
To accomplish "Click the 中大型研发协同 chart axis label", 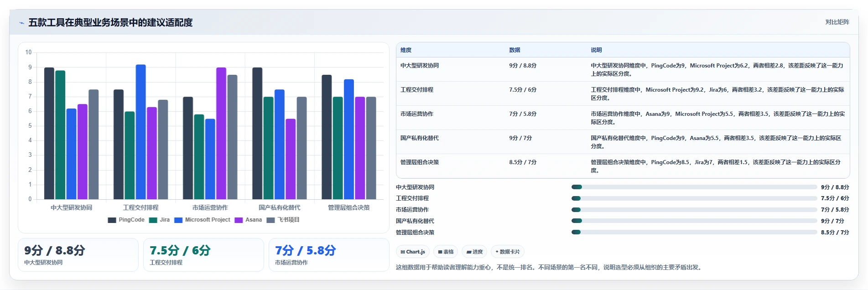I will [x=72, y=207].
